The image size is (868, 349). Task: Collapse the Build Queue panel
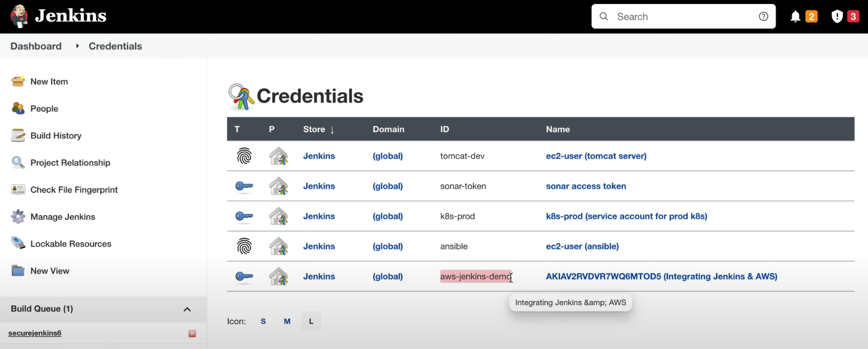(187, 309)
